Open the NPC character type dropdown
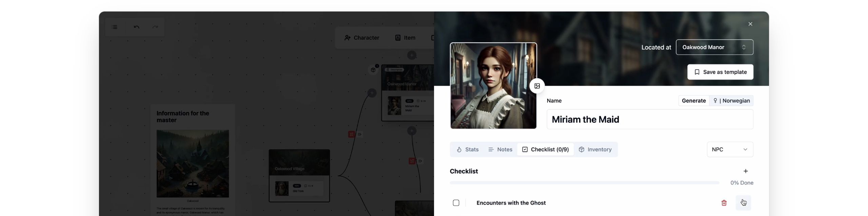Image resolution: width=868 pixels, height=216 pixels. coord(730,149)
